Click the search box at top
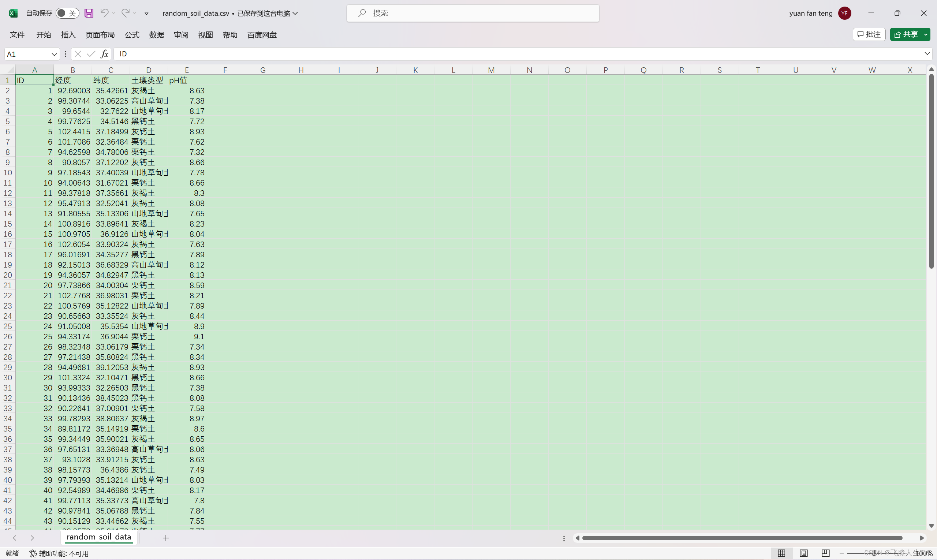The image size is (937, 560). 473,13
